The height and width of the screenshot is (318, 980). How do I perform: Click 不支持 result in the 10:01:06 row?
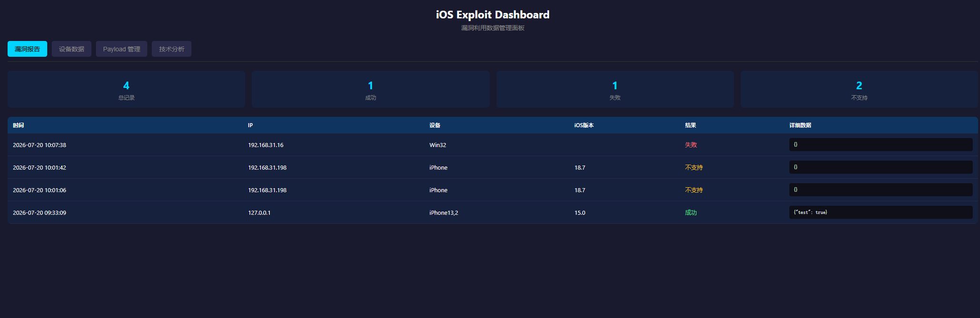point(694,190)
